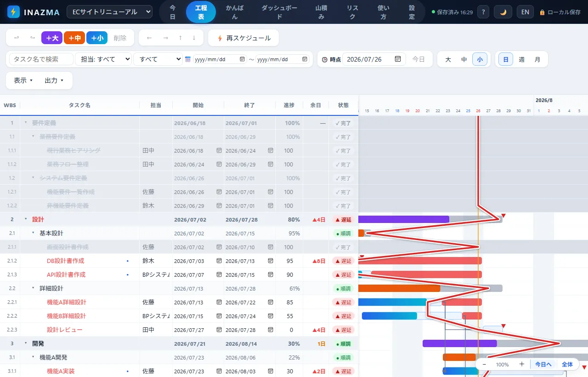Open start date picker for 設計レビュー row
The height and width of the screenshot is (377, 588).
[219, 330]
